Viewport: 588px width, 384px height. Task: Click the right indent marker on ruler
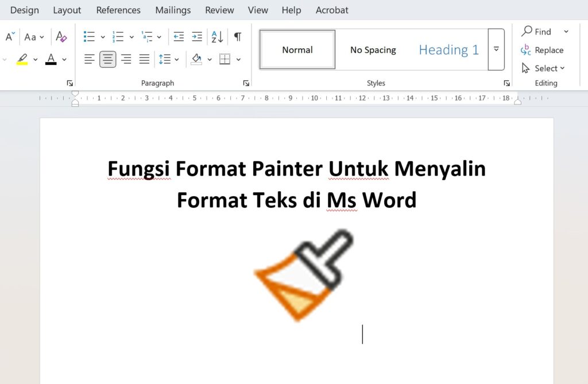pos(518,101)
